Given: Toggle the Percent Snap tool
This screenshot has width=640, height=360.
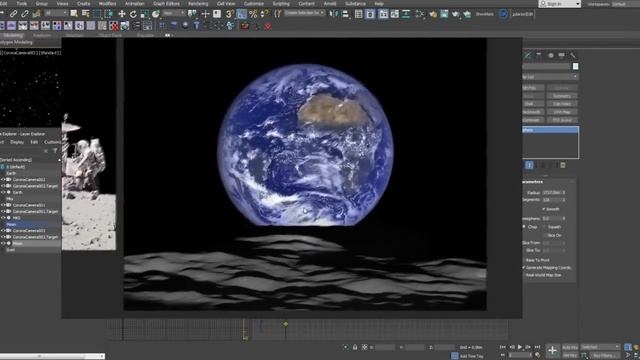Looking at the screenshot, I should coord(253,14).
